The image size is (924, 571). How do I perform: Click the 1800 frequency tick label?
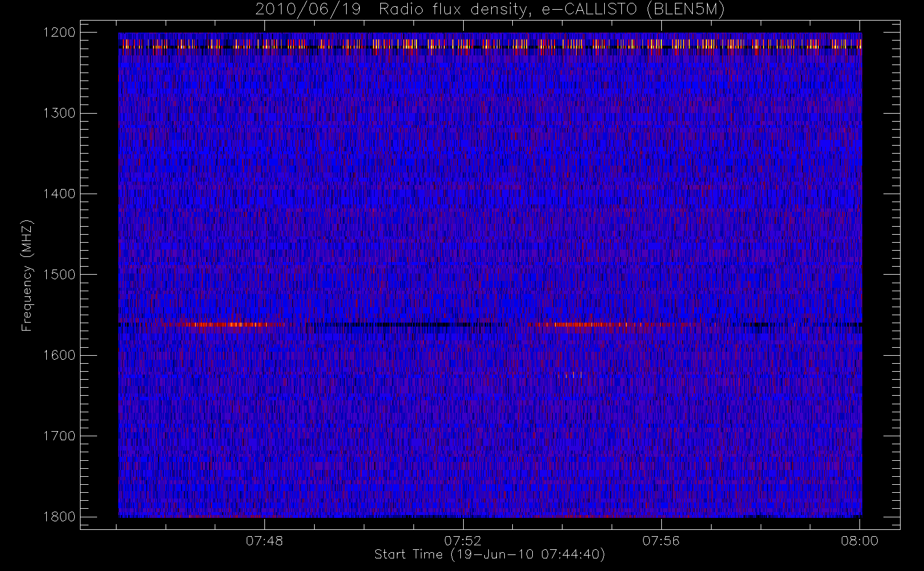60,517
